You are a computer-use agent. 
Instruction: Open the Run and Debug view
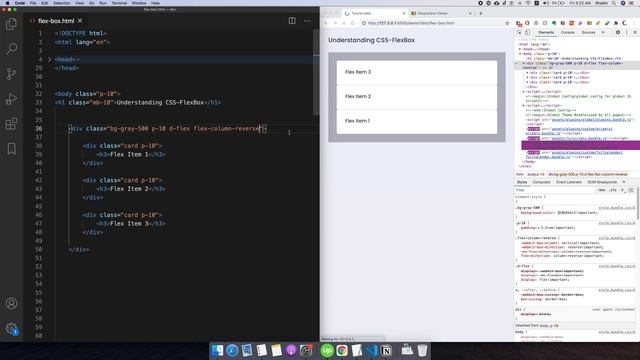11,99
